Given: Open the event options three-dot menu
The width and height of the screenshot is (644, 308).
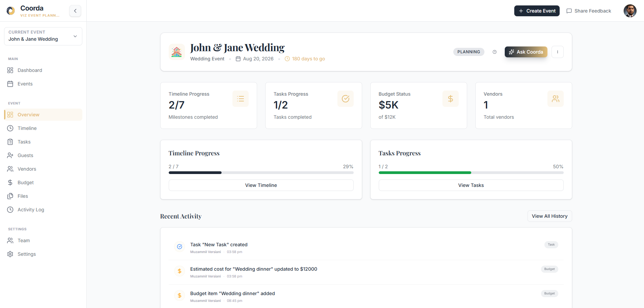Looking at the screenshot, I should tap(557, 52).
